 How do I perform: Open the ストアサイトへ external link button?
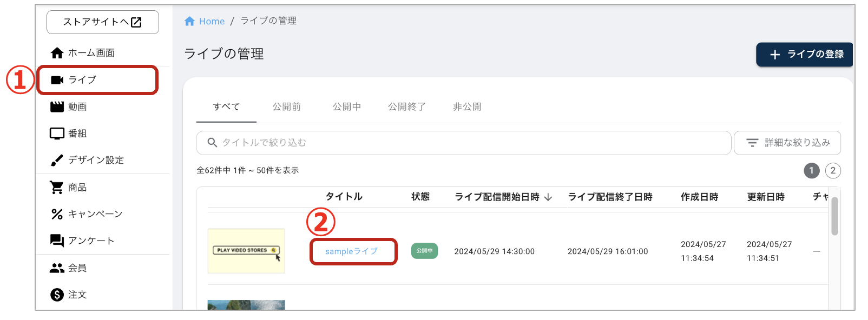click(103, 22)
